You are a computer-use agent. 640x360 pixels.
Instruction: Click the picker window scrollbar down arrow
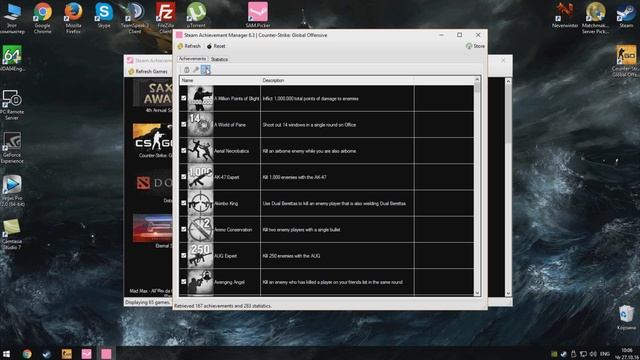(508, 293)
